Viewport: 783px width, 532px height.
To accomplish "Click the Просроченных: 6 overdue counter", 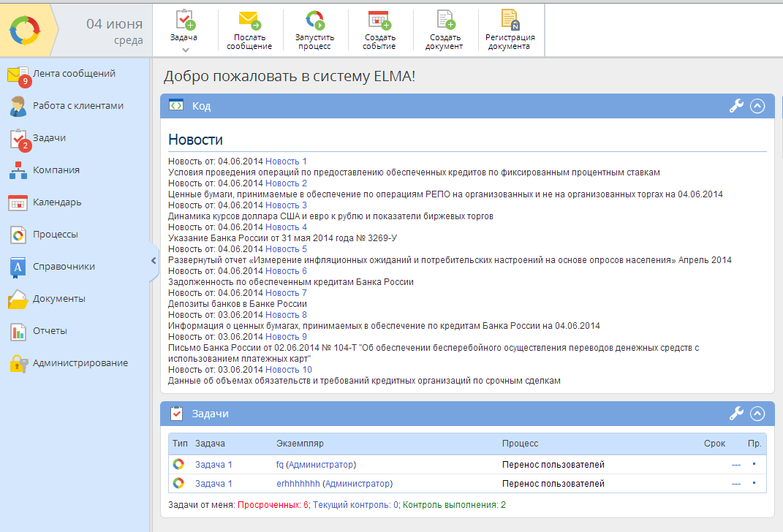I will (x=273, y=505).
